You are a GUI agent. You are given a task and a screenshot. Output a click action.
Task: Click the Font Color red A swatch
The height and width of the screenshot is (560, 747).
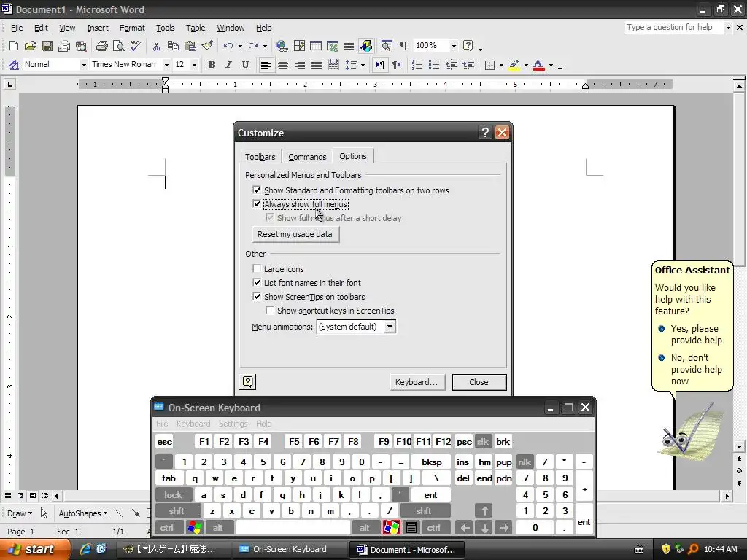tap(539, 65)
